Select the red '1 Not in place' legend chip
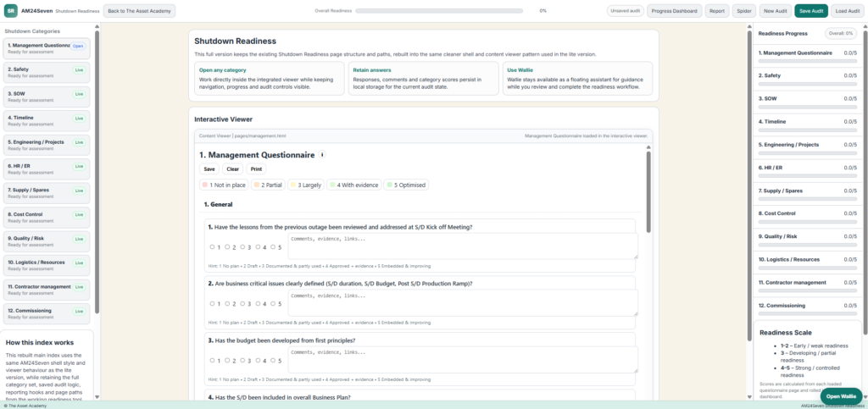Screen dimensions: 868x409 pyautogui.click(x=225, y=185)
